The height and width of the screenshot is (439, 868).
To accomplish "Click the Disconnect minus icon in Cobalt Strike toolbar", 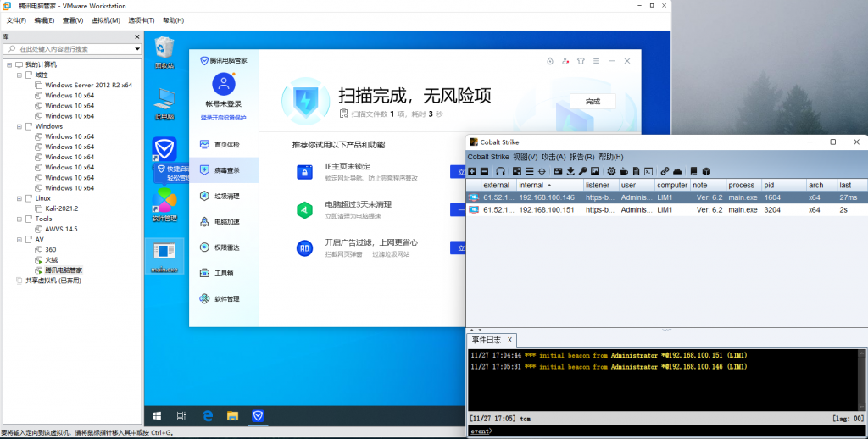I will pyautogui.click(x=484, y=171).
